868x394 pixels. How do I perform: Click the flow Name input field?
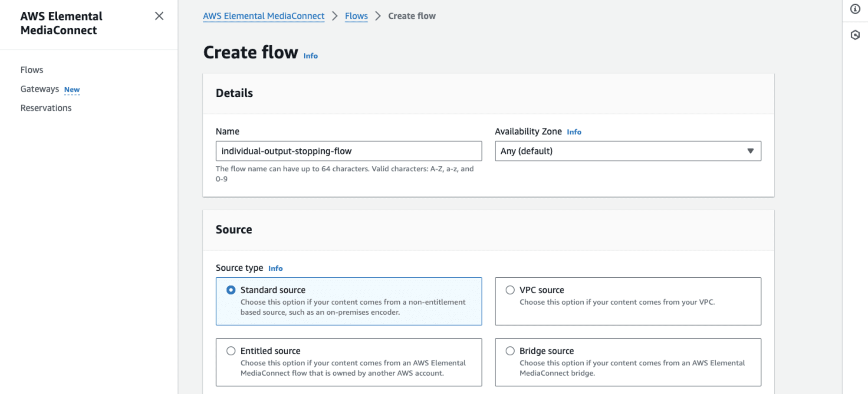click(x=349, y=151)
